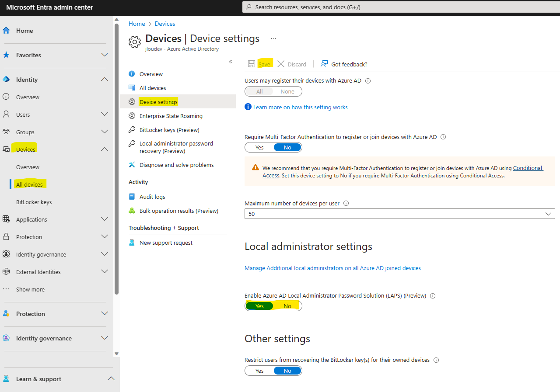
Task: Click the Protection lock icon under Identity
Action: (x=6, y=237)
